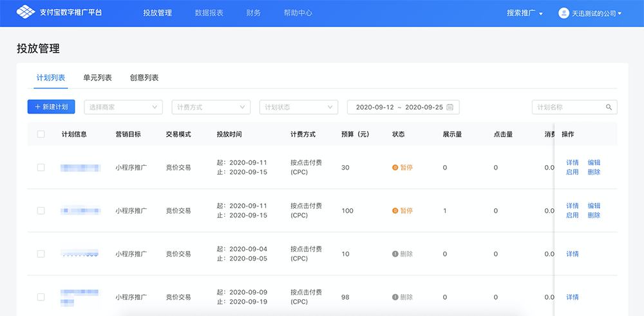Click 详情 in the budget 10 row
644x316 pixels.
pos(572,254)
